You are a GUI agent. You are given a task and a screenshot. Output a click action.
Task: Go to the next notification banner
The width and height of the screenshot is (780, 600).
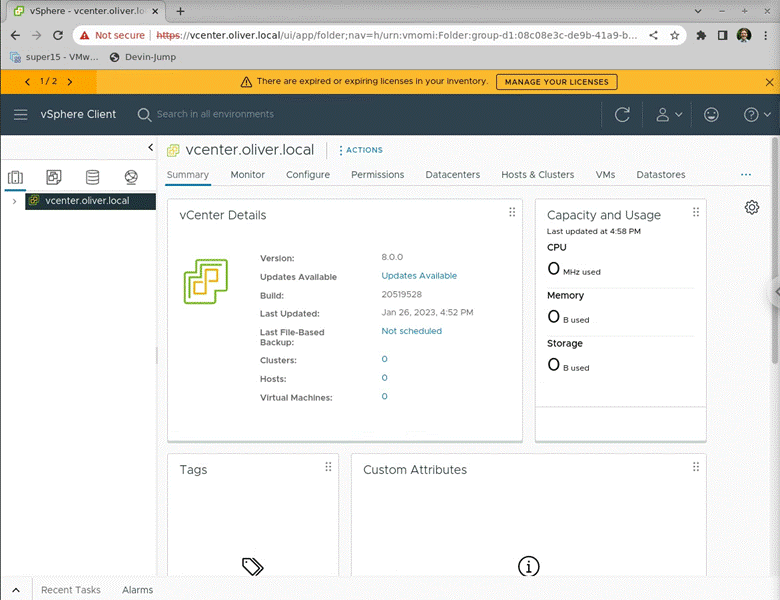70,82
